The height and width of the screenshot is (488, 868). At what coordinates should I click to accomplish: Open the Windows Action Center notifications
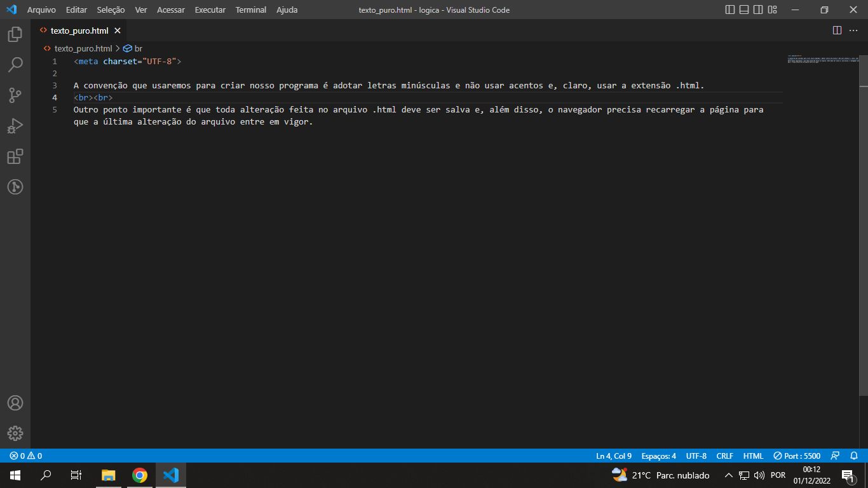pos(848,475)
